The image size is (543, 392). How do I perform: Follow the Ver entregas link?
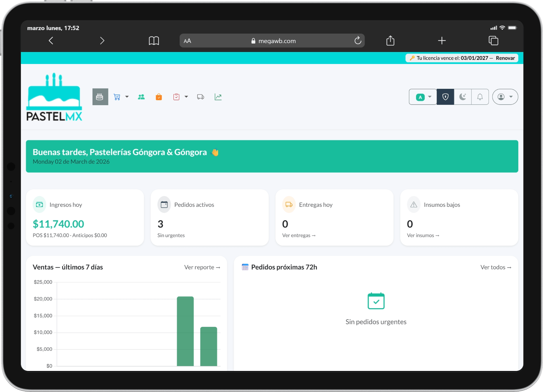click(299, 235)
